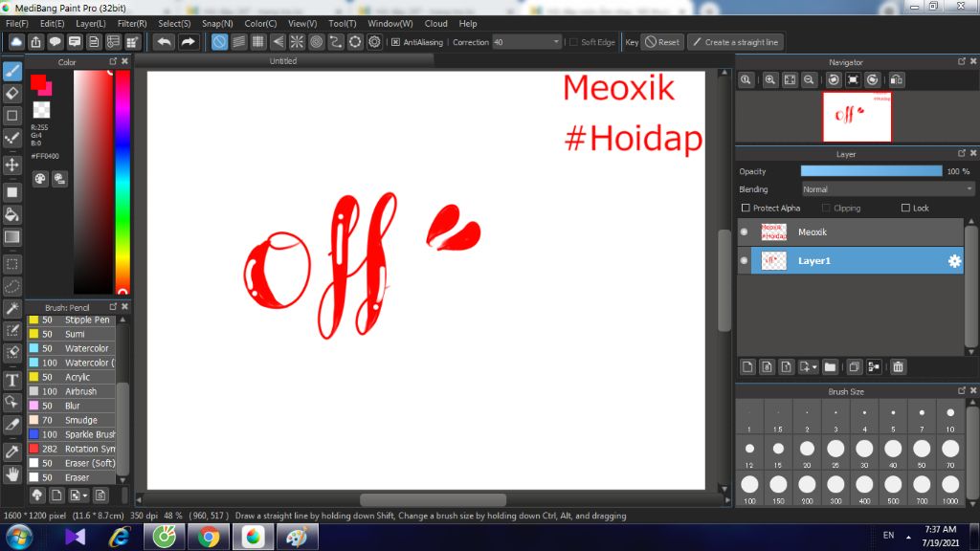Image resolution: width=980 pixels, height=551 pixels.
Task: Enable Clipping checkbox
Action: (826, 208)
